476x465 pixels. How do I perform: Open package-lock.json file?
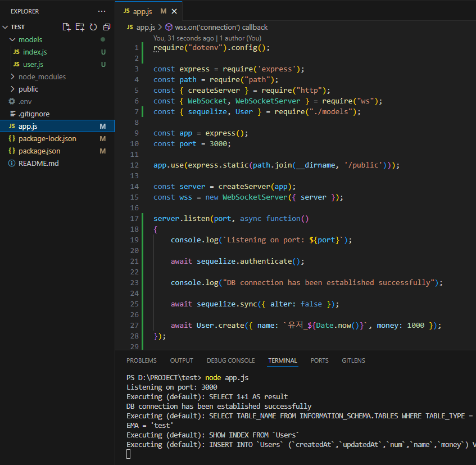click(47, 138)
